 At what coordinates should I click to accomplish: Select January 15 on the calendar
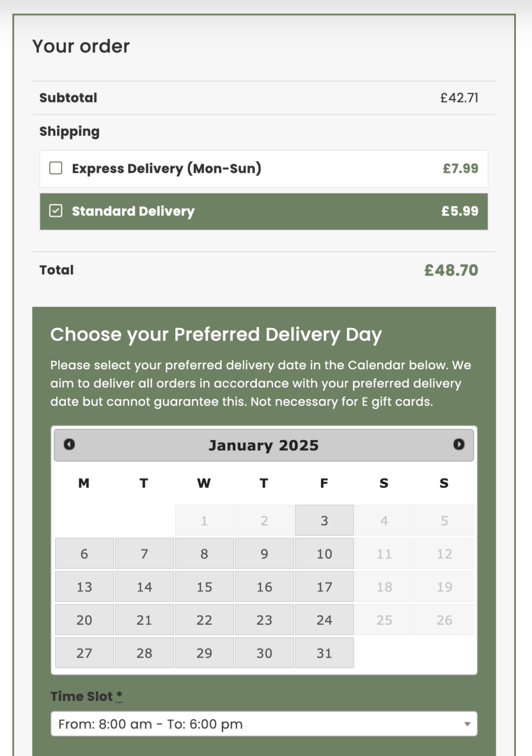coord(204,587)
